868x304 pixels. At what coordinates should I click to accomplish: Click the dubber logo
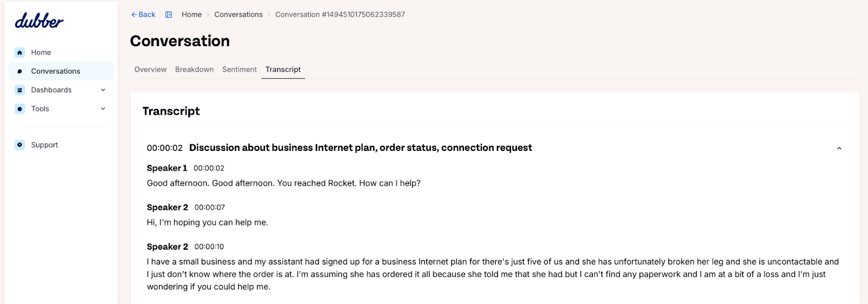tap(39, 21)
